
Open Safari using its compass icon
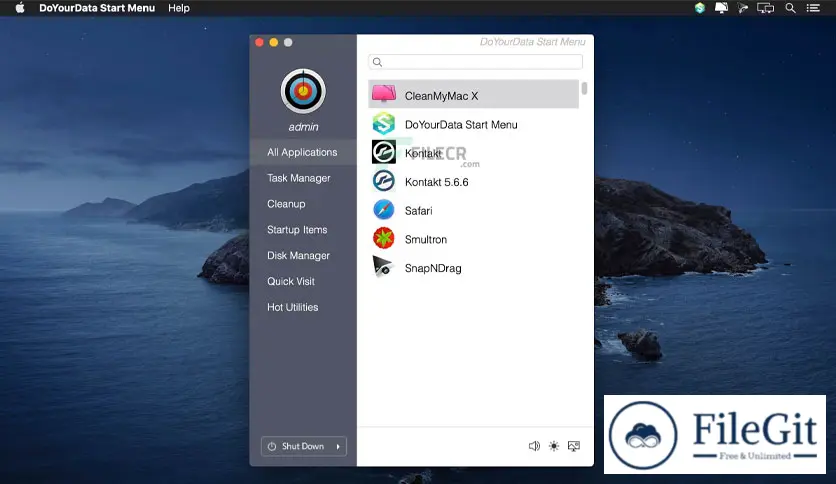(x=384, y=209)
